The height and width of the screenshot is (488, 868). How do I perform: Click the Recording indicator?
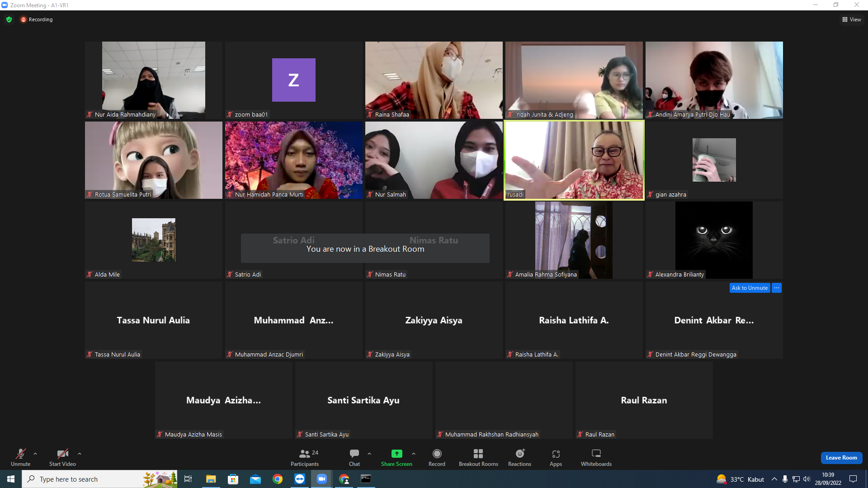pos(37,19)
